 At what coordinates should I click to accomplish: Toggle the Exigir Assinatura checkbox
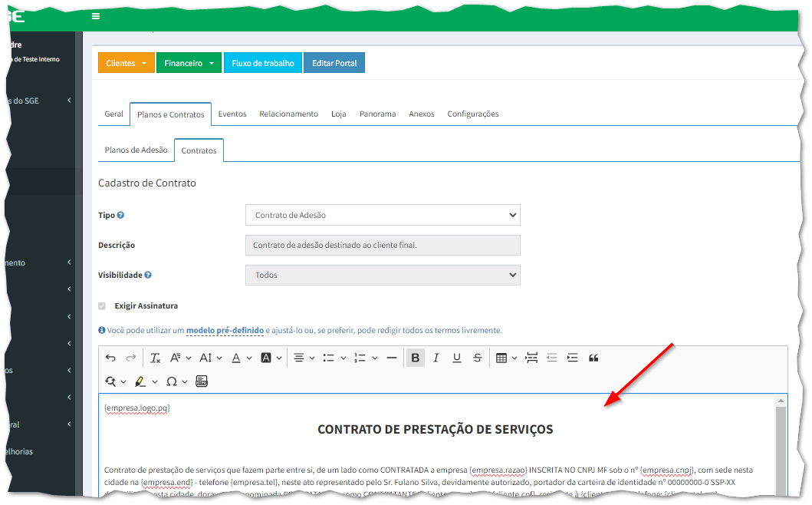coord(102,306)
